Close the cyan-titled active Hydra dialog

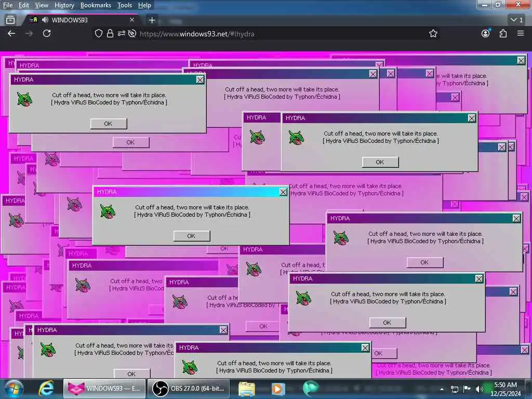click(283, 192)
